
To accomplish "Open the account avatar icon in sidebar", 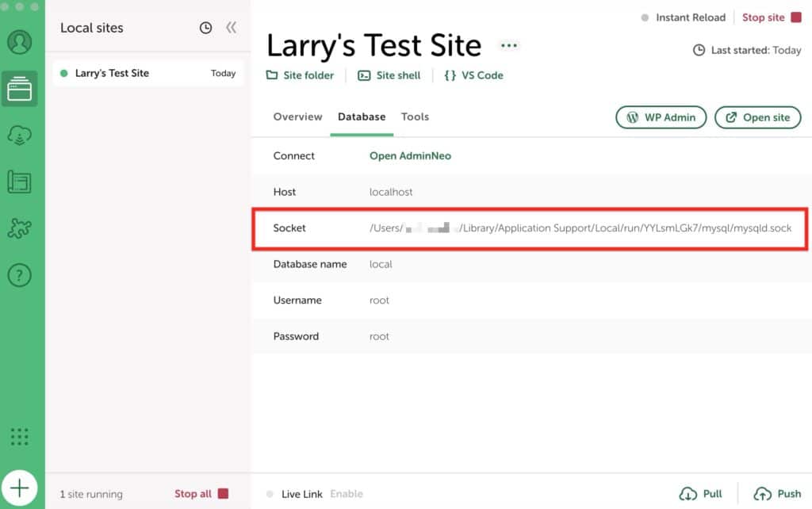I will 20,42.
